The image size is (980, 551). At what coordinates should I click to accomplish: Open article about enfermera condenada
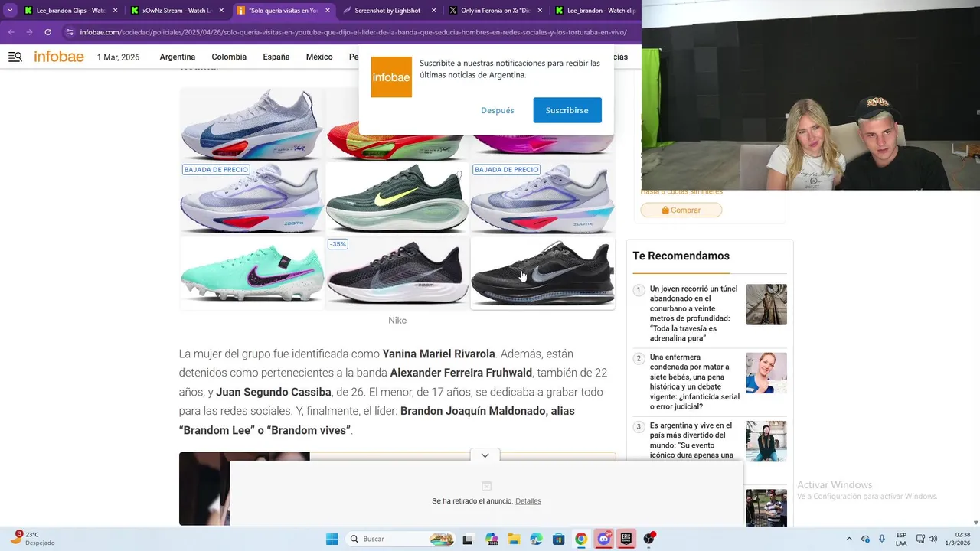pyautogui.click(x=694, y=382)
